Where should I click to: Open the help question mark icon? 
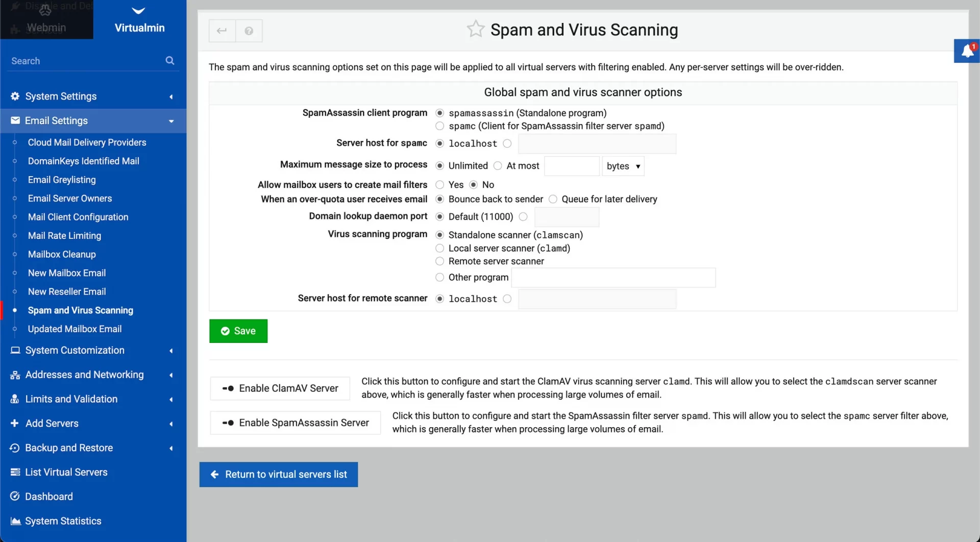(249, 31)
